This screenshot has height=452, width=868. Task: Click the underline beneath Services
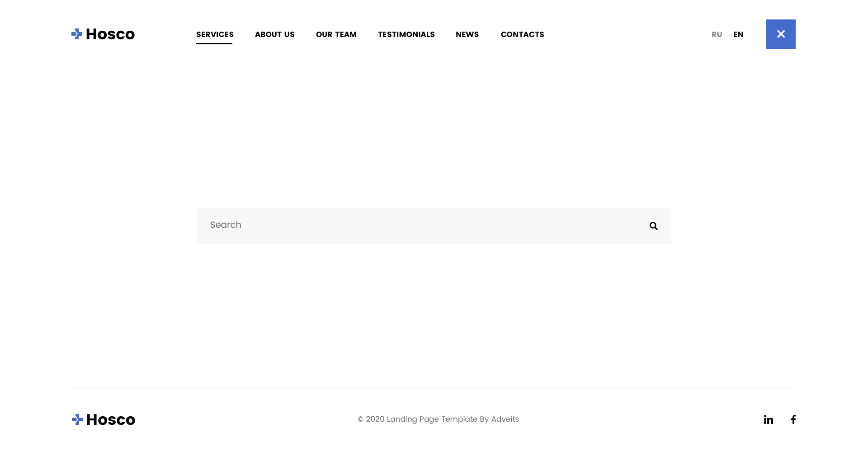(x=214, y=43)
